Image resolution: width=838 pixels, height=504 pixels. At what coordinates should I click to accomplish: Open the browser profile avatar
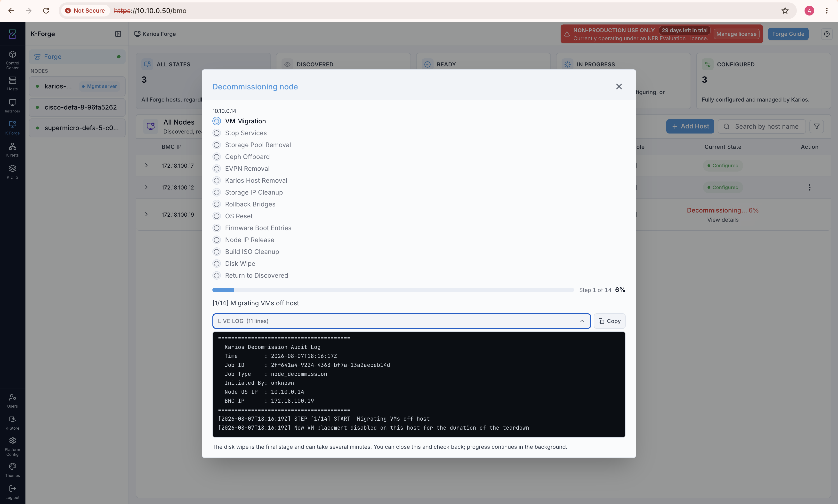coord(809,10)
